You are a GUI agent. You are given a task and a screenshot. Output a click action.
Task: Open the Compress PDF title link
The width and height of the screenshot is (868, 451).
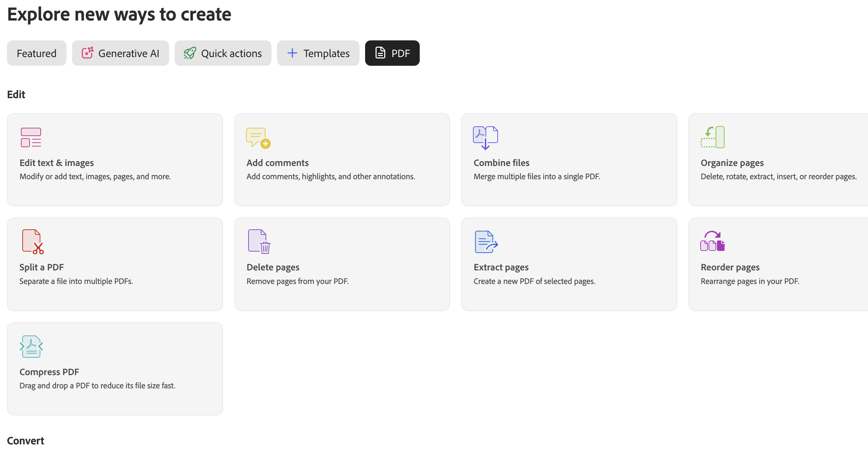pyautogui.click(x=49, y=372)
